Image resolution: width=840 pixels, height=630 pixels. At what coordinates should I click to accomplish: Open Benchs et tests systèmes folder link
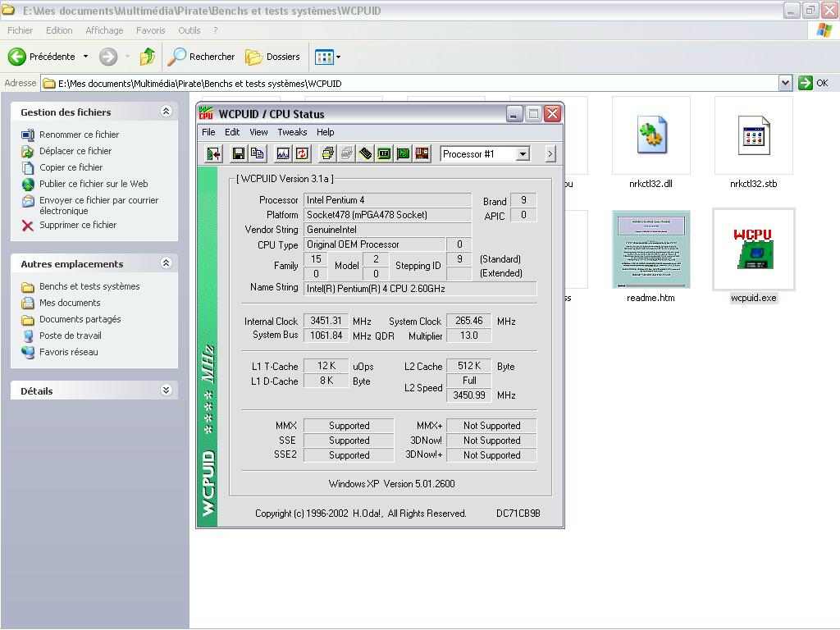point(89,286)
